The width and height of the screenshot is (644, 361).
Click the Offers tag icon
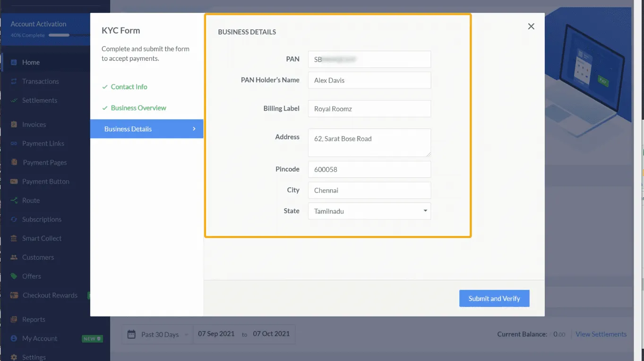pos(14,276)
